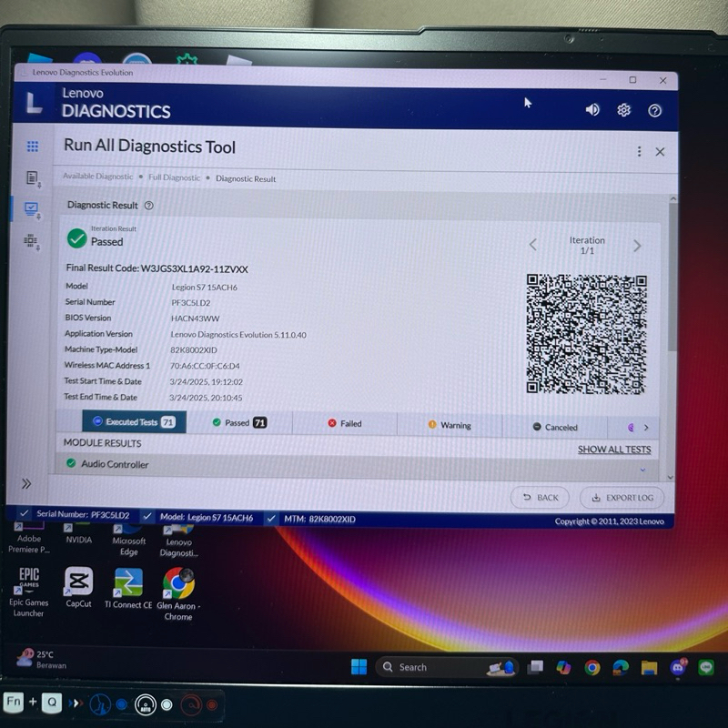Open Chrome from the taskbar

point(592,668)
